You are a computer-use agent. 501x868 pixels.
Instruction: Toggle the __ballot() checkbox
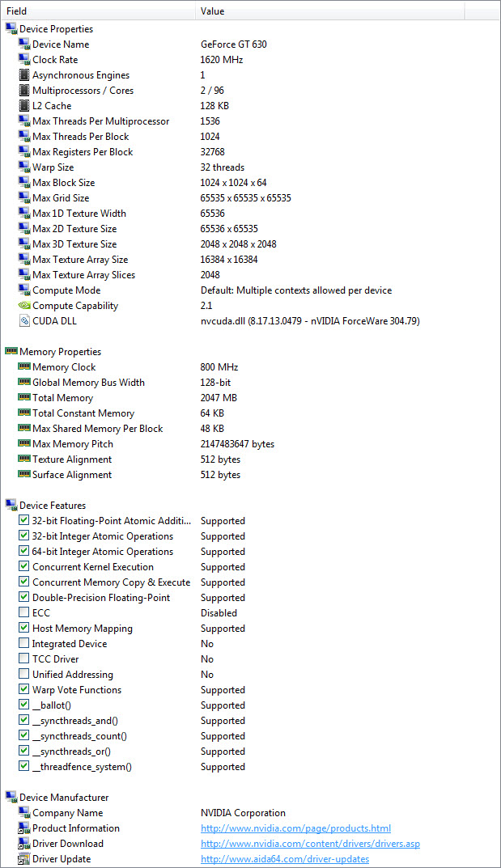pos(23,705)
